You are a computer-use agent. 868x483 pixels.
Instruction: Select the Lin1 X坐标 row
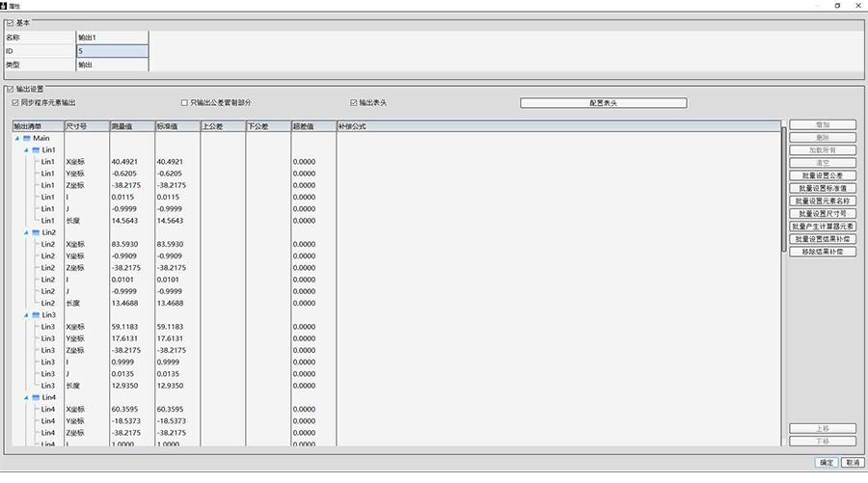(x=396, y=162)
